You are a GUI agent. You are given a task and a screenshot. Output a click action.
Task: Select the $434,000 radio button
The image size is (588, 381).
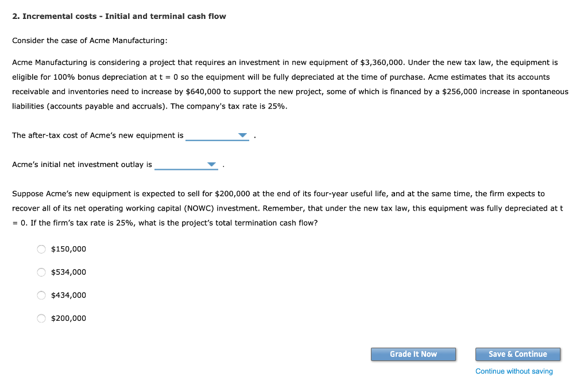coord(41,295)
